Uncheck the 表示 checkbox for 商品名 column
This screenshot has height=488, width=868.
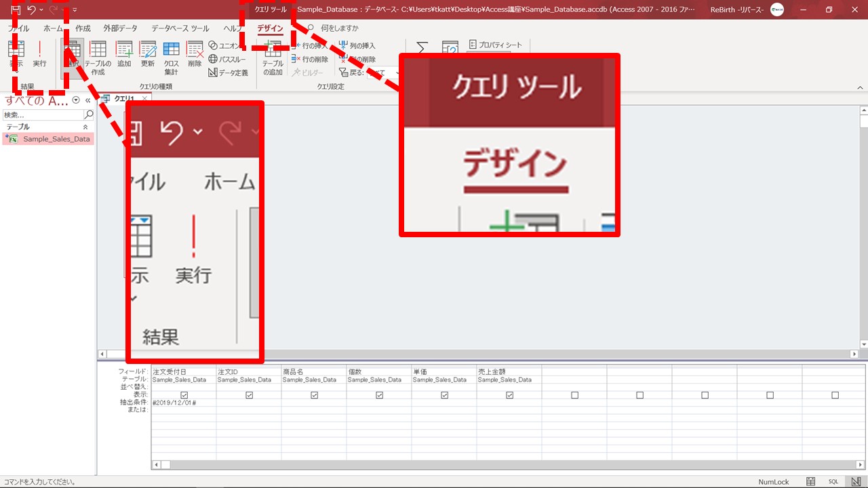(315, 395)
